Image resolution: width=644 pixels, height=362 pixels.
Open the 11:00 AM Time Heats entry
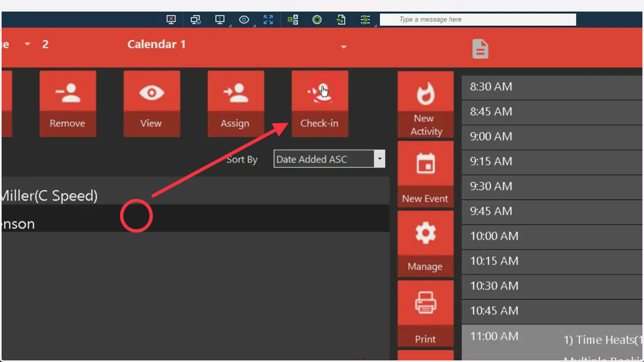pyautogui.click(x=552, y=343)
